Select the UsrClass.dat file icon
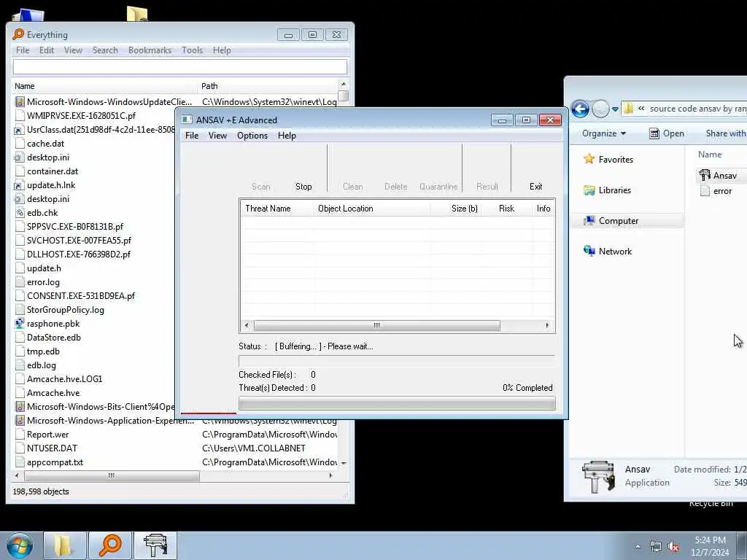747x560 pixels. point(20,130)
